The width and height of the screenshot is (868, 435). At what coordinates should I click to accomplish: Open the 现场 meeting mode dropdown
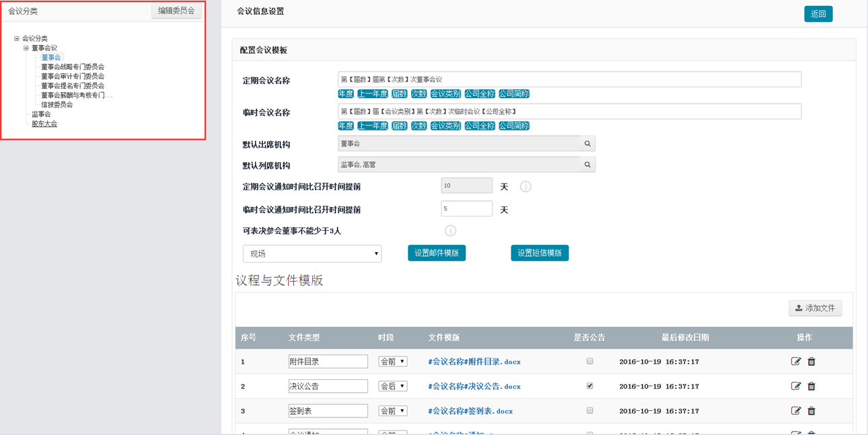[312, 253]
